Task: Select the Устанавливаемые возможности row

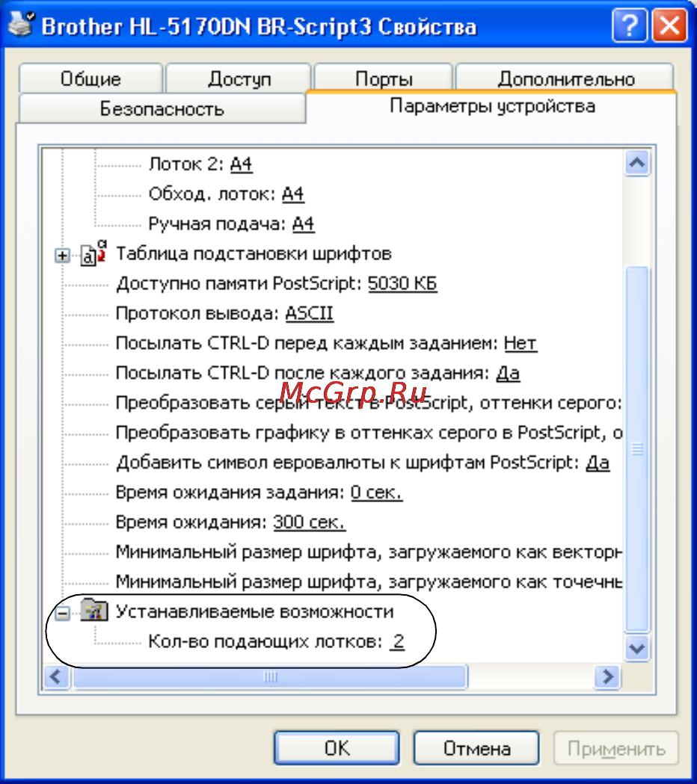Action: click(255, 611)
